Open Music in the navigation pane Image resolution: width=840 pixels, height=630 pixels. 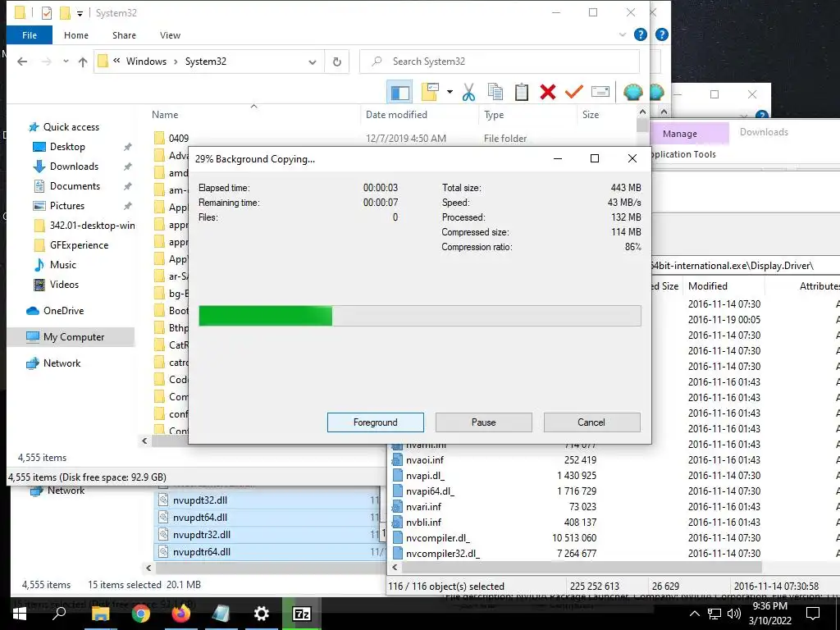[x=62, y=265]
